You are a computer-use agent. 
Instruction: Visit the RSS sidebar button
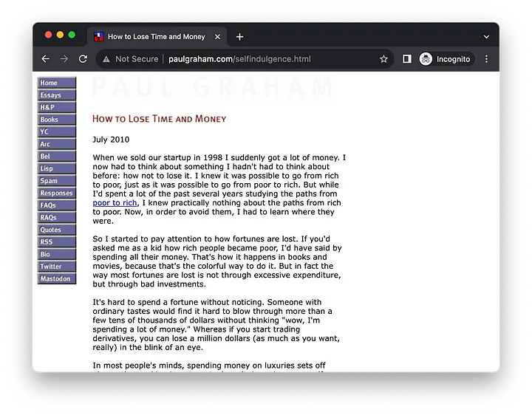click(57, 241)
